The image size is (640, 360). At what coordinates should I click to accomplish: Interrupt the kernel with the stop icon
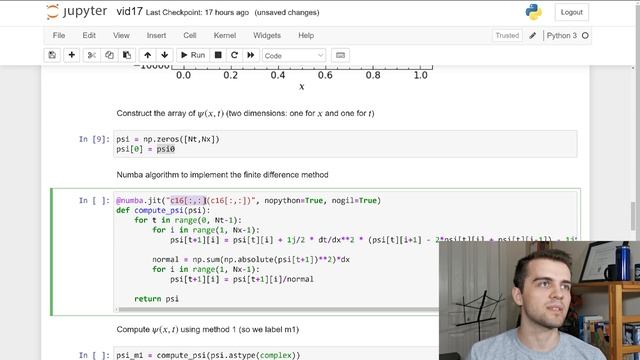coord(218,55)
